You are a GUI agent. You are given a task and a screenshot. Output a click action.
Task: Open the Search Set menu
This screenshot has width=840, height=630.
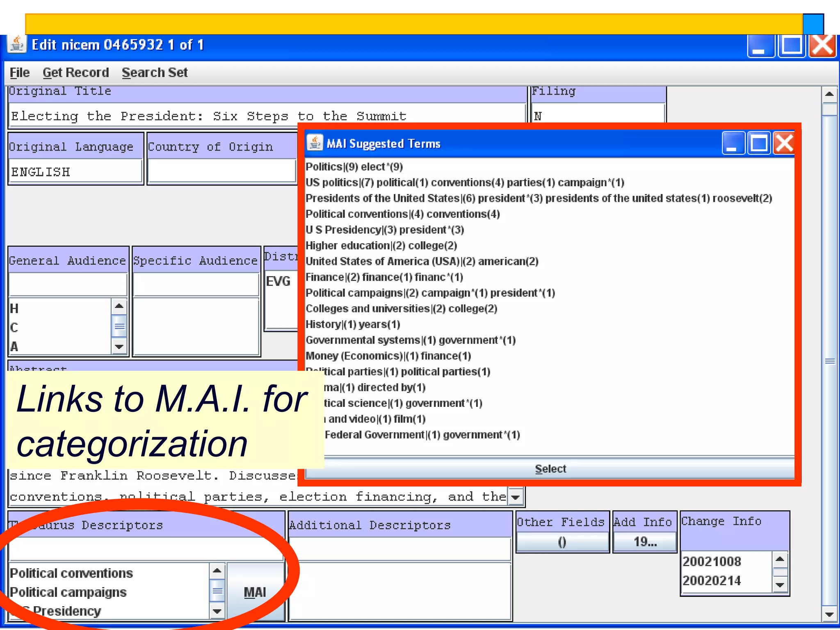[x=155, y=73]
